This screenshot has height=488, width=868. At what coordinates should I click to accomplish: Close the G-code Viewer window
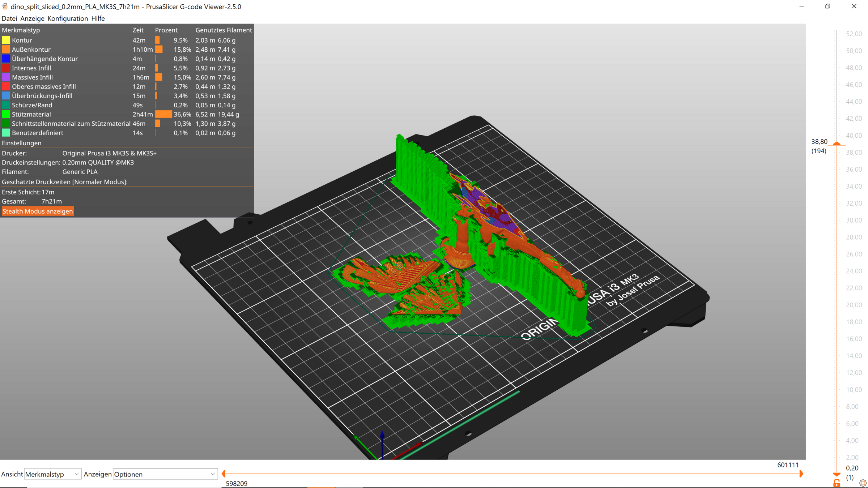pos(854,6)
